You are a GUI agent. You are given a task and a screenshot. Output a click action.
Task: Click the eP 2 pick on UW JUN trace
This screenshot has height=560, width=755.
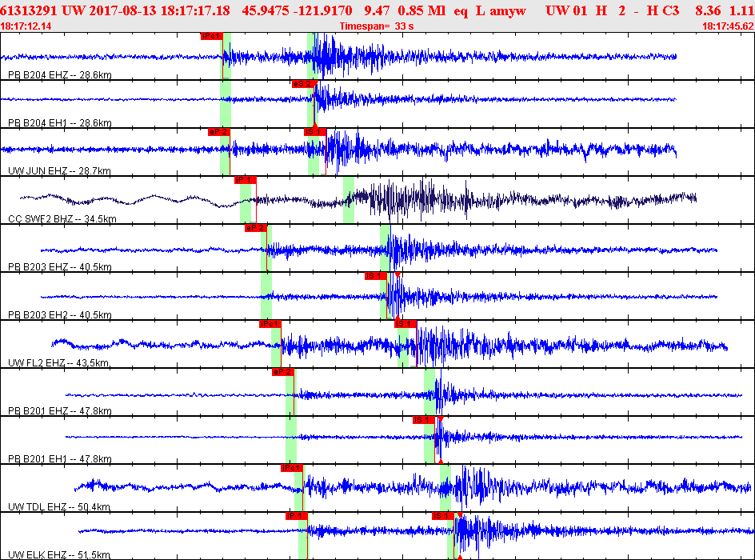(218, 132)
